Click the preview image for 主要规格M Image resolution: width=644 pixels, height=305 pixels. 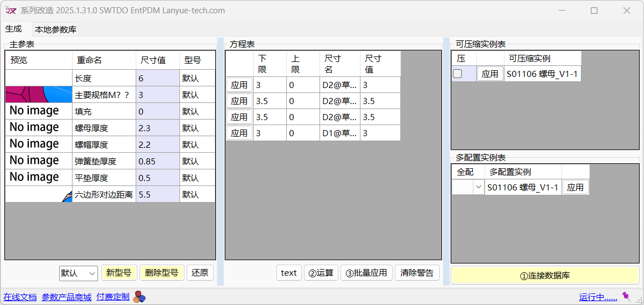[x=39, y=95]
